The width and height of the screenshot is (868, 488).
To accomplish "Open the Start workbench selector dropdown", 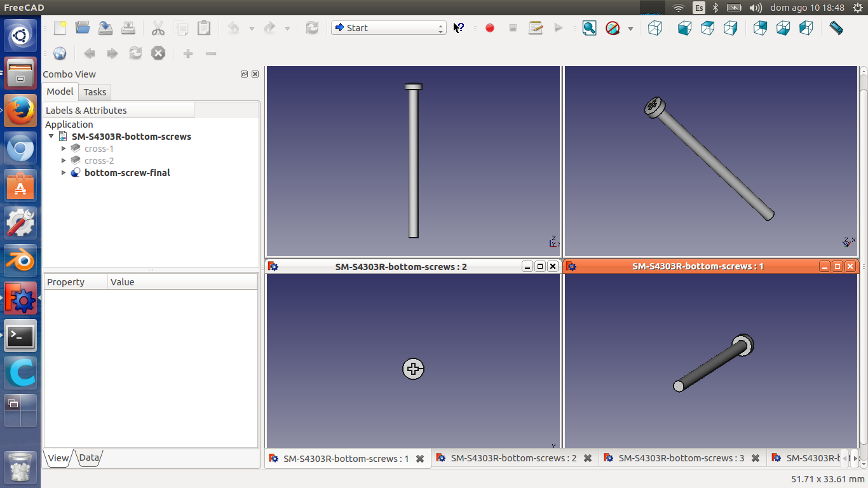I will click(388, 28).
